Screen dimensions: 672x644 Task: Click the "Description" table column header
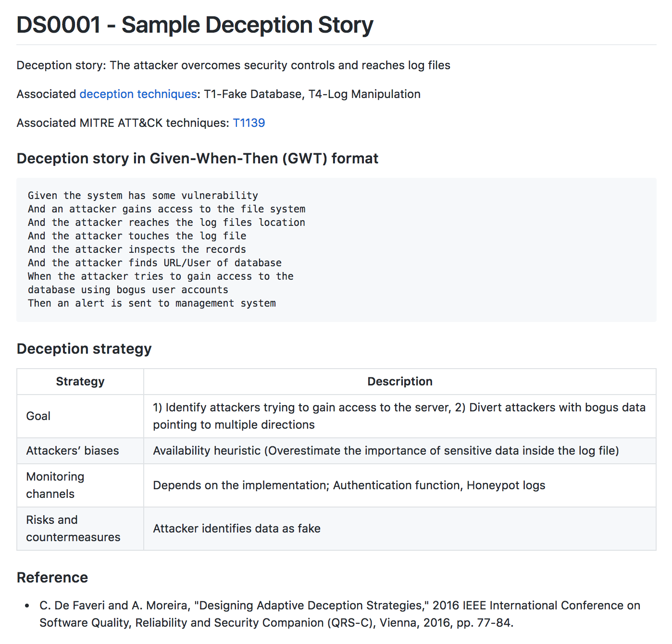pyautogui.click(x=400, y=382)
